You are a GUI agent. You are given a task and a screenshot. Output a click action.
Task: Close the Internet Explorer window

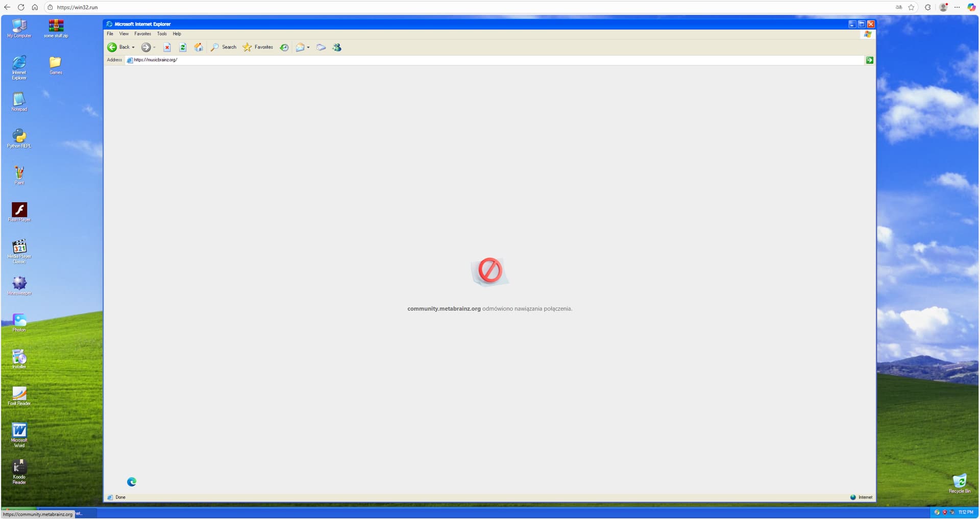tap(871, 24)
